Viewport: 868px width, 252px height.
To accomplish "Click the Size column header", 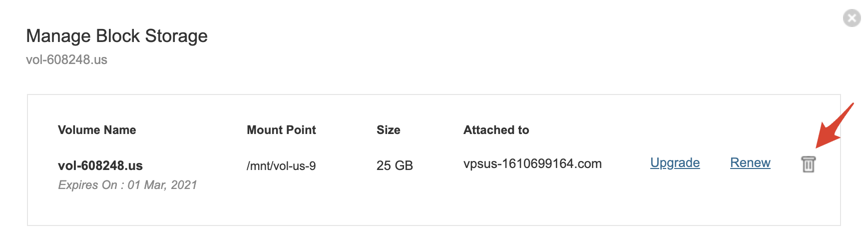I will coord(388,130).
